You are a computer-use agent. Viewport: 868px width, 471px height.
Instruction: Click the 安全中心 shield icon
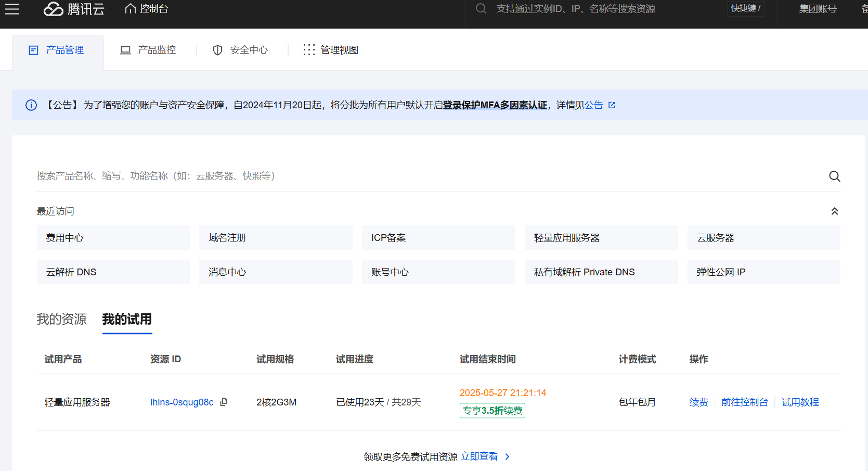(x=218, y=50)
